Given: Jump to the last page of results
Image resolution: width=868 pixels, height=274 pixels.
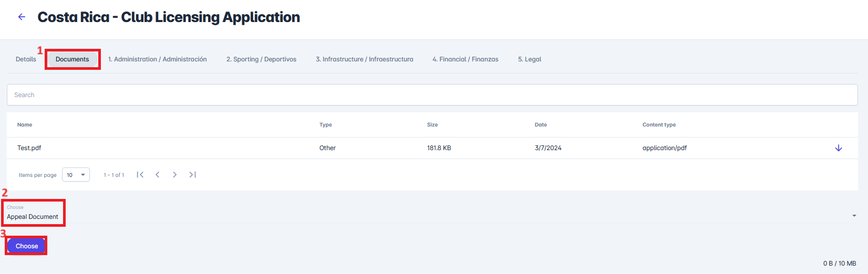Looking at the screenshot, I should [x=193, y=175].
